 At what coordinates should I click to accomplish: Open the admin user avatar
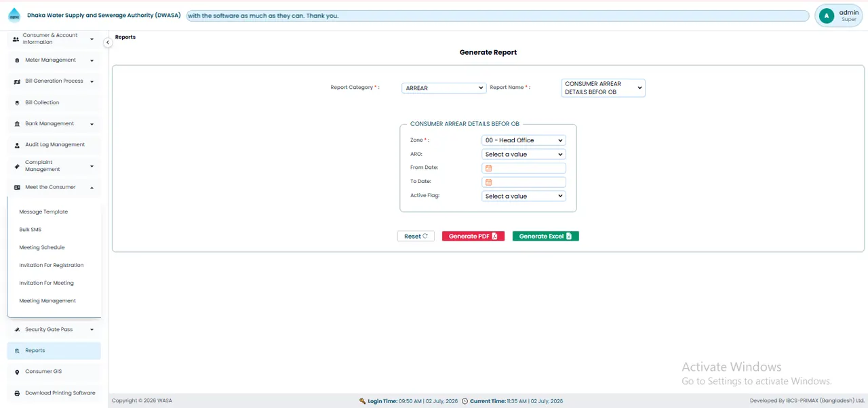coord(826,16)
